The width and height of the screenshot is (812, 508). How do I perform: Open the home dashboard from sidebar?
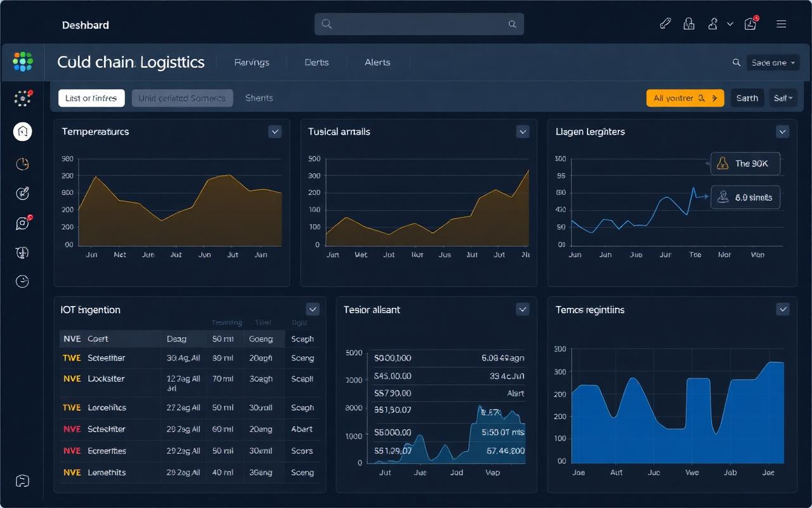pos(22,131)
